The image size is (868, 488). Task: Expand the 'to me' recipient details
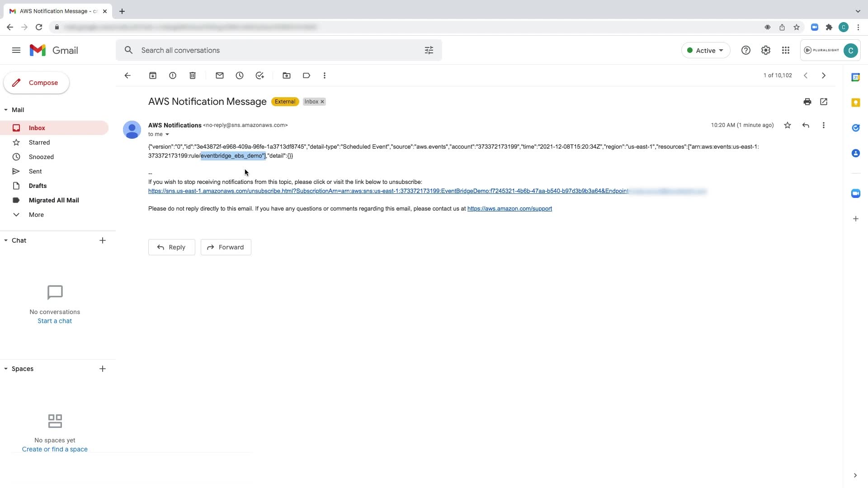pyautogui.click(x=167, y=134)
